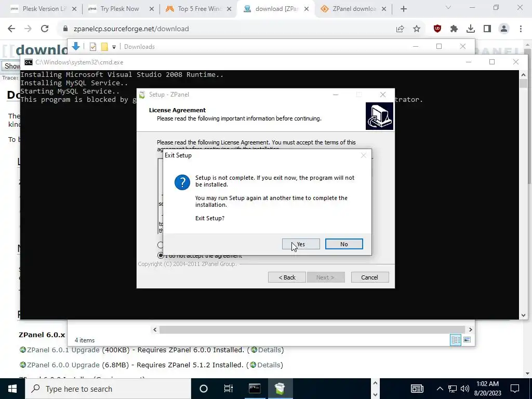Open the uBlock Origin extension

coord(437,29)
